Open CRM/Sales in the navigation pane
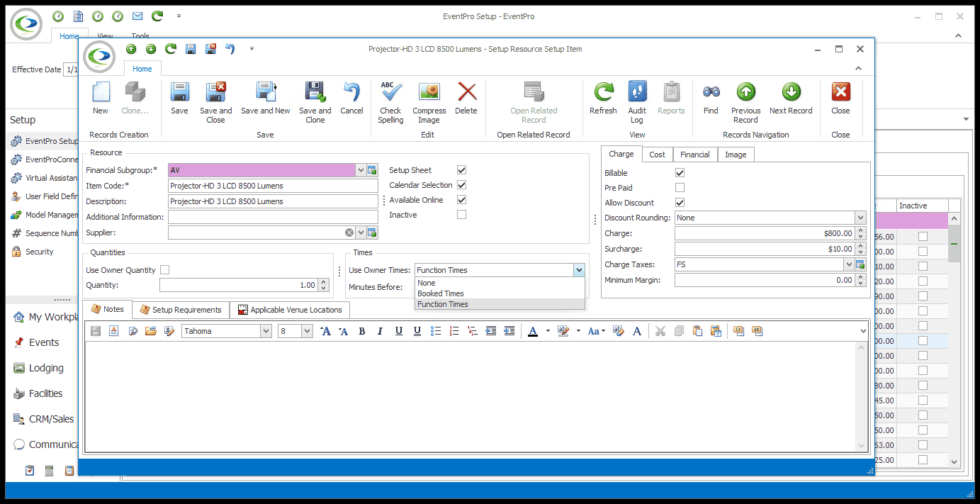Image resolution: width=980 pixels, height=504 pixels. tap(51, 419)
